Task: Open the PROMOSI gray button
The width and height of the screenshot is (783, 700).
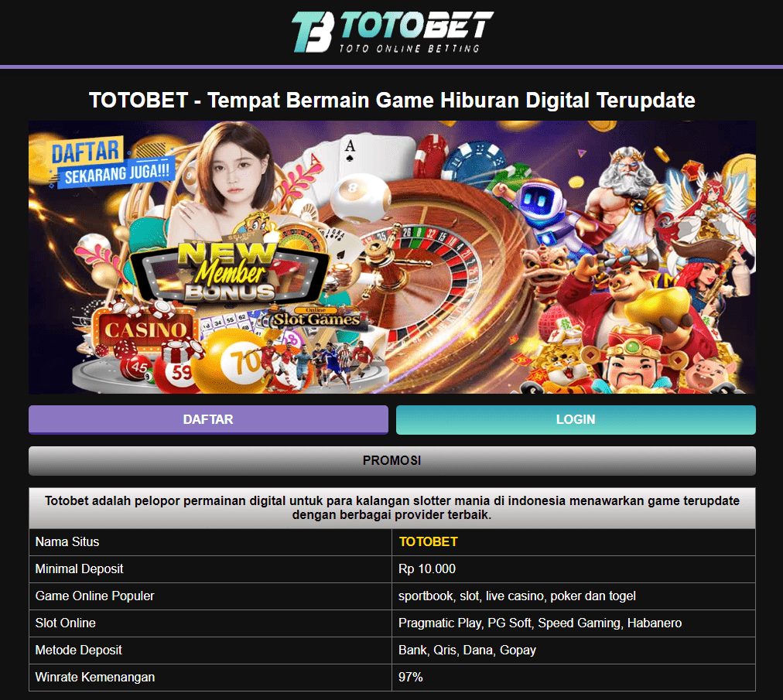Action: 392,460
